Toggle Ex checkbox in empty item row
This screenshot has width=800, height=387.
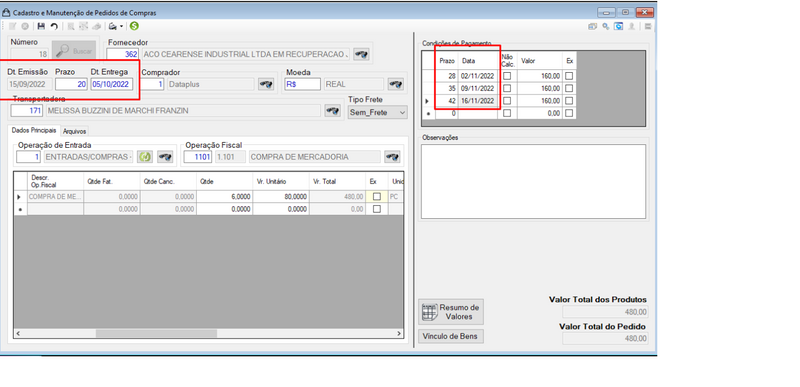point(377,209)
